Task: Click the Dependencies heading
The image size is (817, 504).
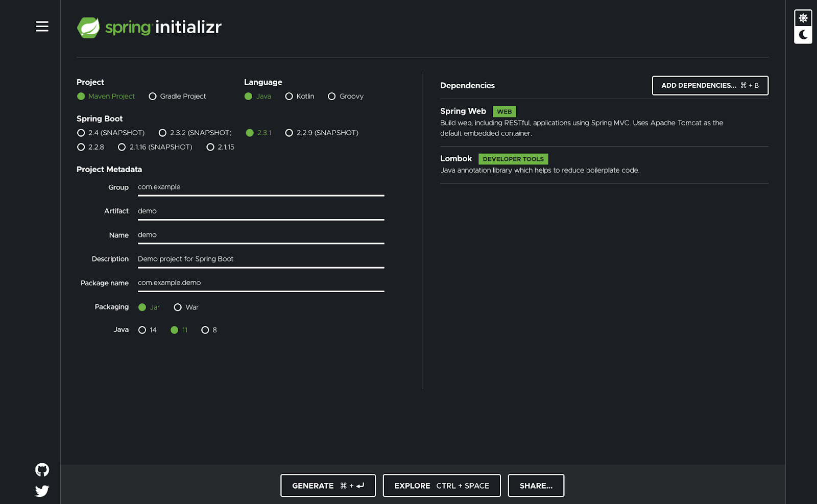Action: click(x=467, y=86)
